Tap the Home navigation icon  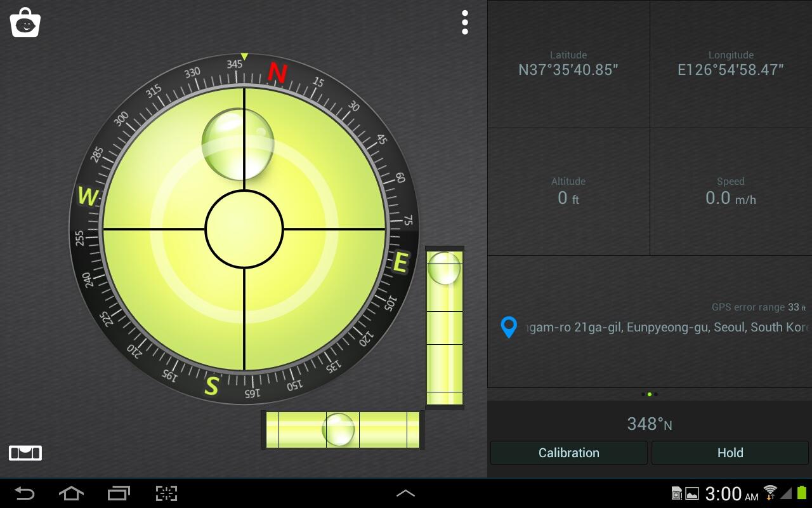tap(70, 493)
